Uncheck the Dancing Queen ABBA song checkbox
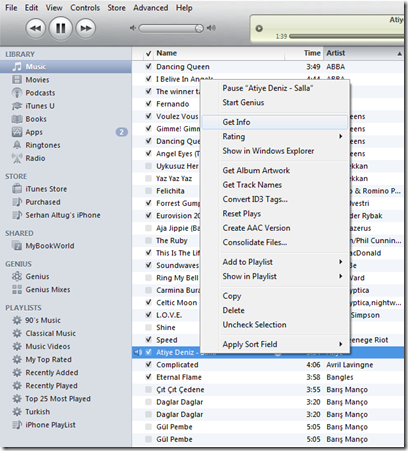This screenshot has width=408, height=451. click(x=149, y=66)
